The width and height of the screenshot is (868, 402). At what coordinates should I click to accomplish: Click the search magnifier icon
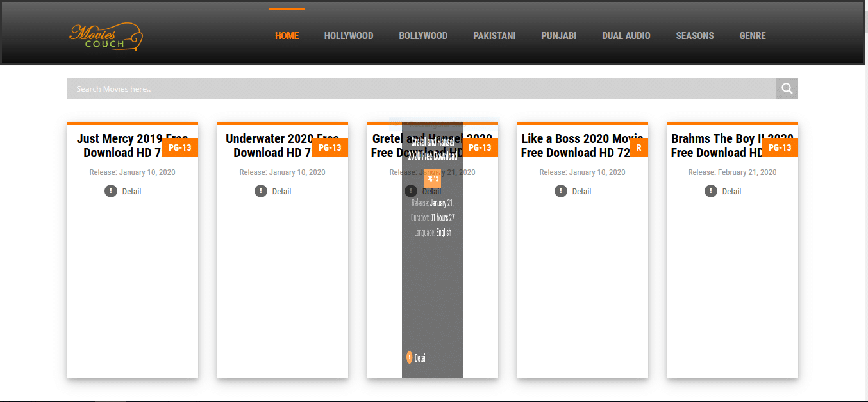(x=787, y=88)
